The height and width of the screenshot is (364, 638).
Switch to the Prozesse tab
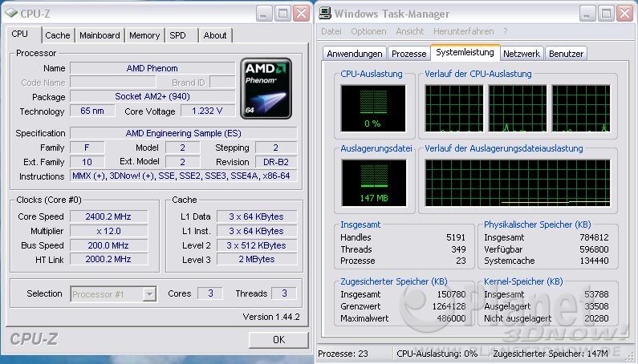click(x=409, y=54)
